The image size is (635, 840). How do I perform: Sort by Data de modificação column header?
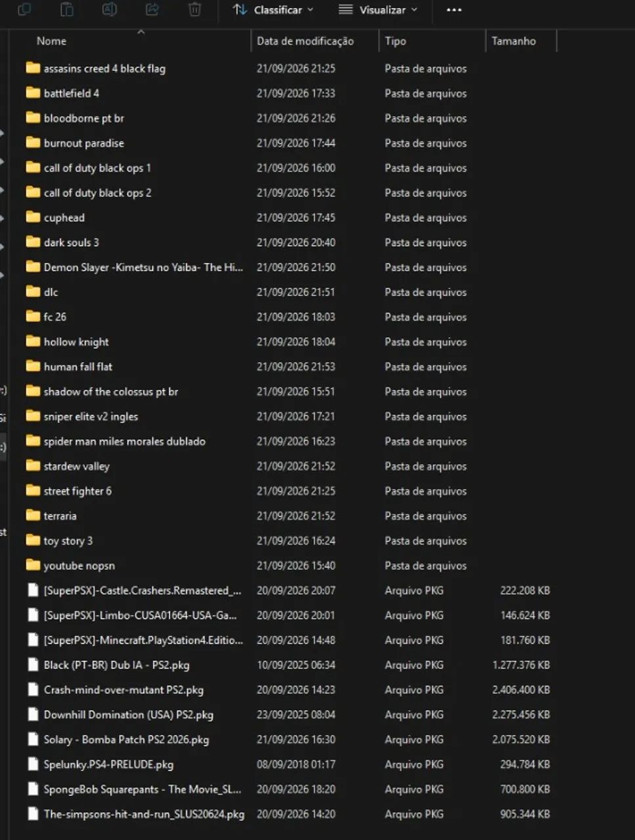point(305,41)
